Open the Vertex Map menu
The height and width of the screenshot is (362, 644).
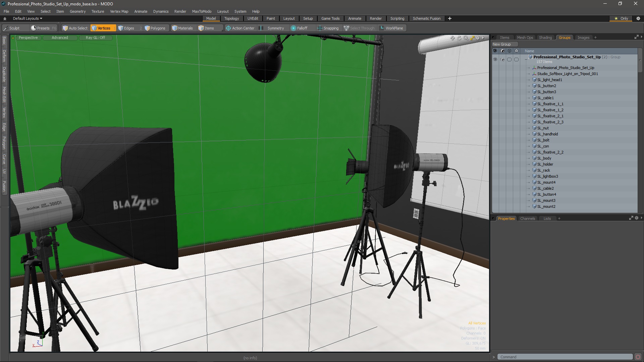pyautogui.click(x=119, y=11)
